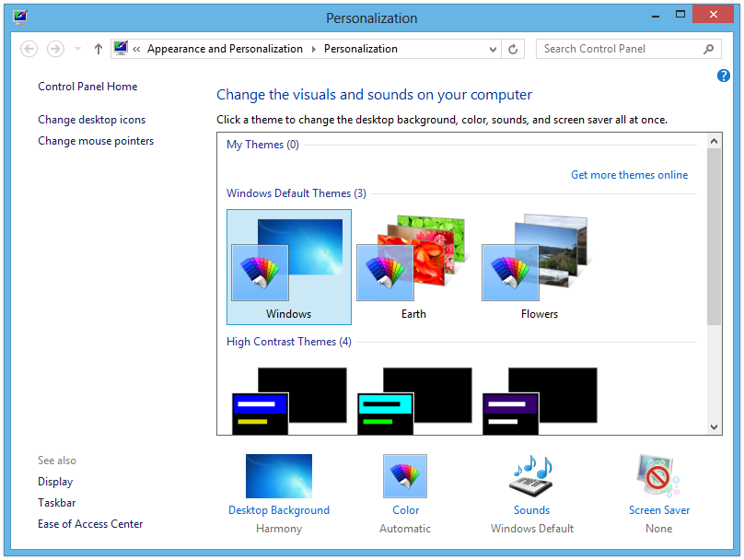
Task: Select the Windows theme
Action: 289,267
